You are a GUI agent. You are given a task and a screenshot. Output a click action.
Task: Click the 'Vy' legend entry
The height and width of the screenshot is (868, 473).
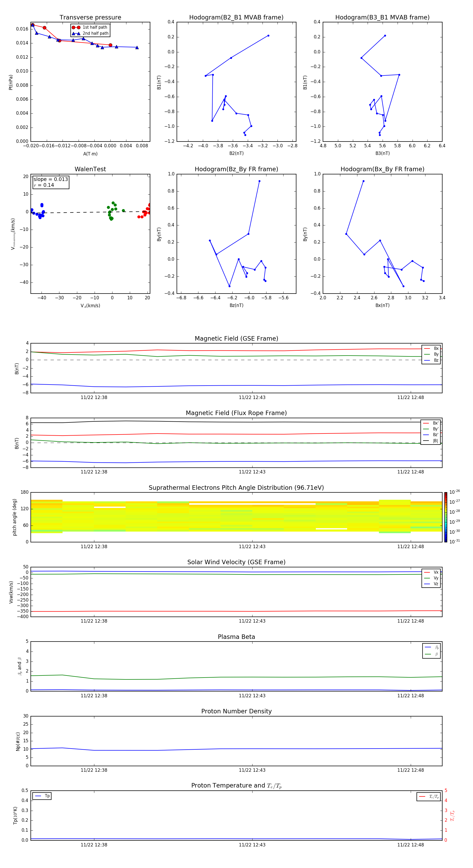tap(431, 578)
